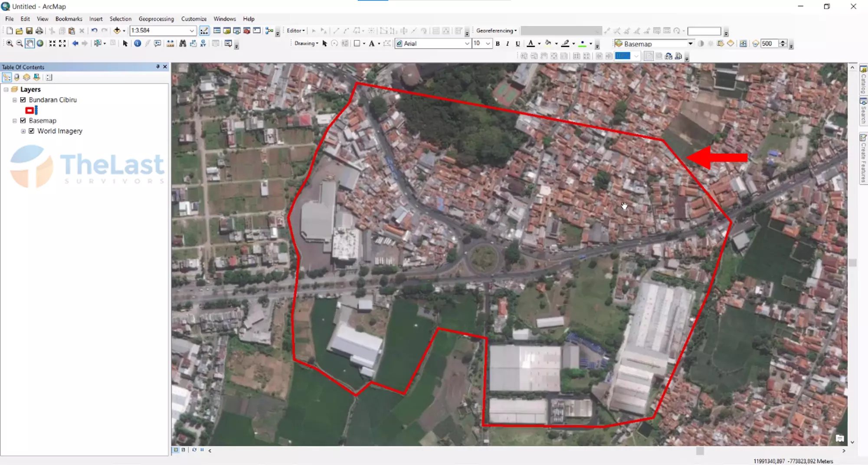Screen dimensions: 868x465
Task: Switch TOC to List By Visibility
Action: [x=27, y=77]
